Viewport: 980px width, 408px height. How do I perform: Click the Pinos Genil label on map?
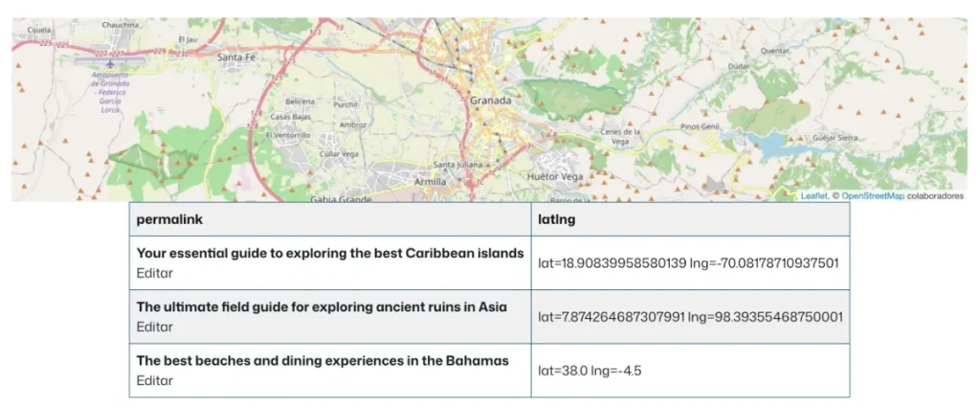coord(700,126)
